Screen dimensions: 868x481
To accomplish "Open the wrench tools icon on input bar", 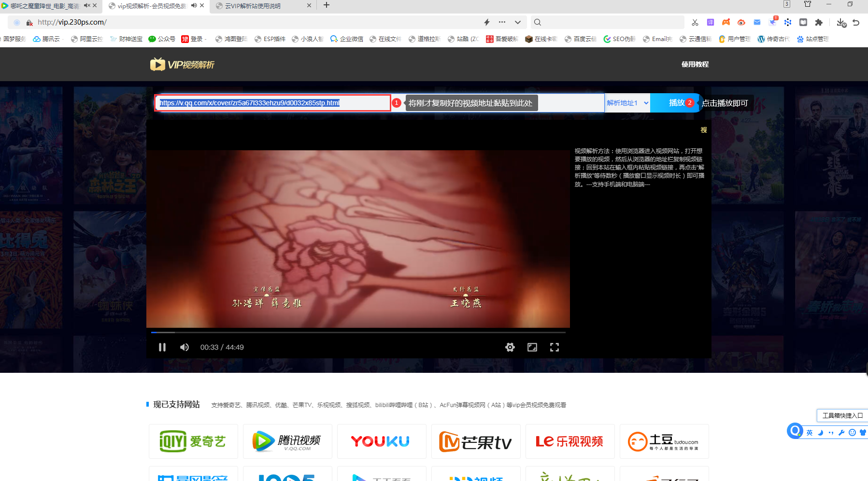I will pyautogui.click(x=841, y=433).
